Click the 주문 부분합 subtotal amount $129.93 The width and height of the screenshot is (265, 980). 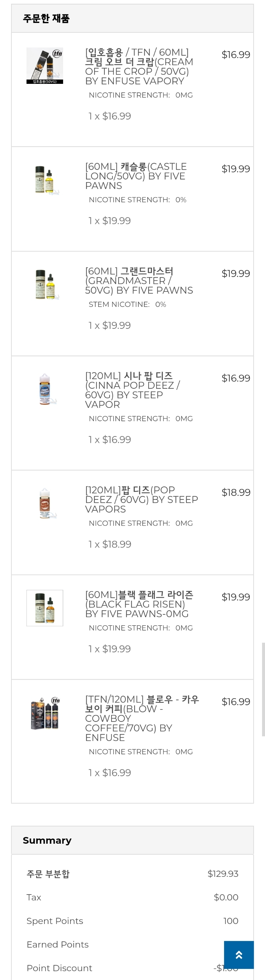tap(223, 874)
